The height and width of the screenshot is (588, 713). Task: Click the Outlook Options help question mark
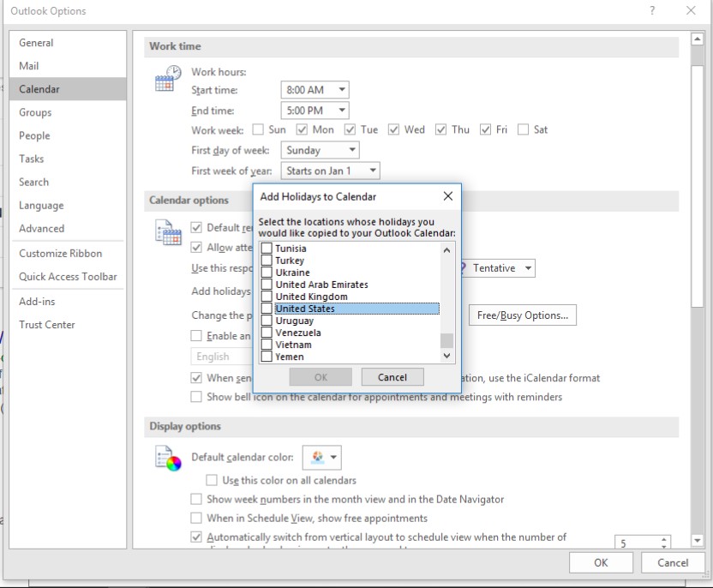(652, 10)
